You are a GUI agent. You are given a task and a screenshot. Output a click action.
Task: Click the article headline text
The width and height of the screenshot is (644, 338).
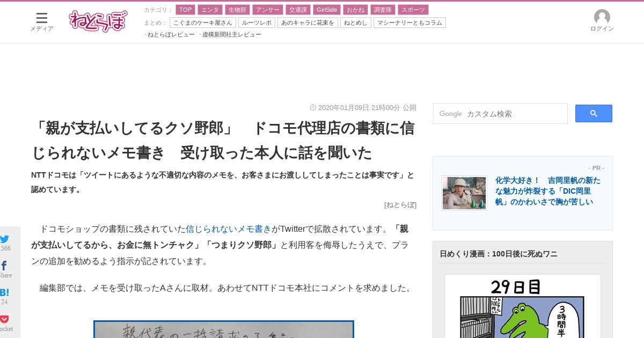pos(223,141)
